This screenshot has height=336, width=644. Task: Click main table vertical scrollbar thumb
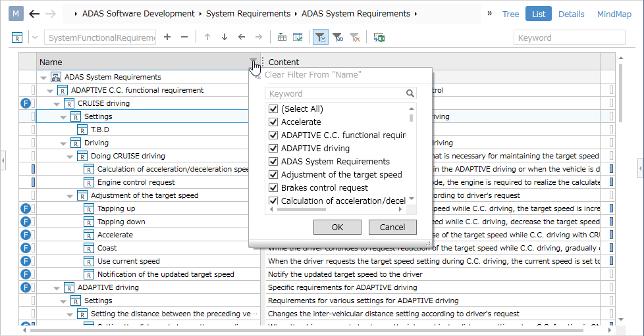point(620,92)
